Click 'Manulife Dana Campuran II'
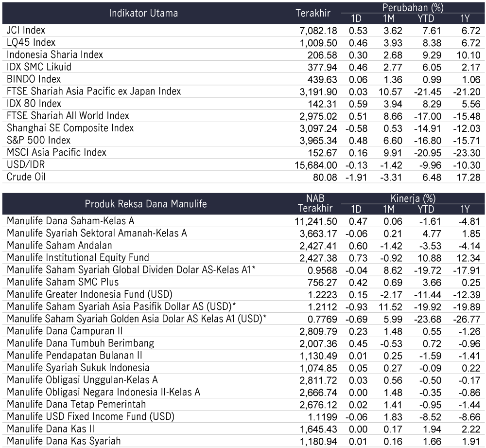Image resolution: width=486 pixels, height=448 pixels. [65, 331]
